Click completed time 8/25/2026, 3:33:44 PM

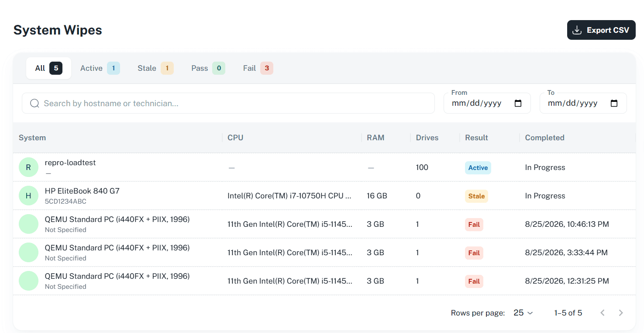point(566,253)
